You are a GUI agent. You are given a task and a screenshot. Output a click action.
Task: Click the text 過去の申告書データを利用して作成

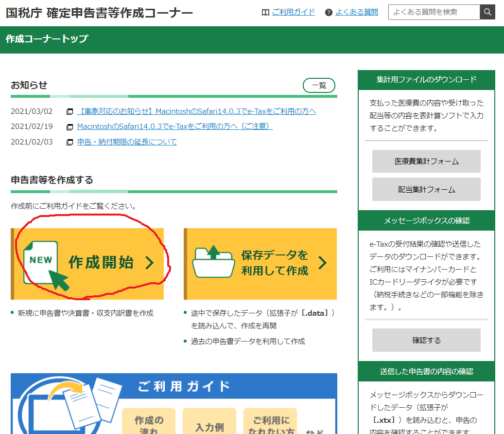(248, 342)
